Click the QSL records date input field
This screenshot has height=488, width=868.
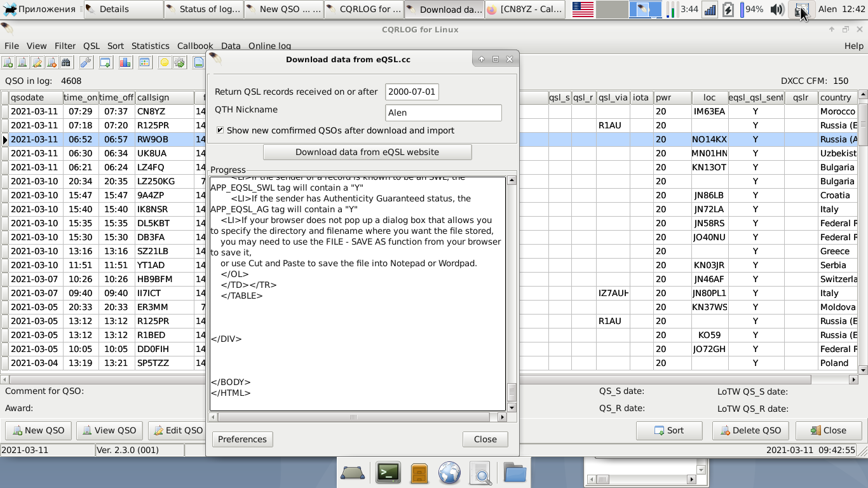coord(412,91)
